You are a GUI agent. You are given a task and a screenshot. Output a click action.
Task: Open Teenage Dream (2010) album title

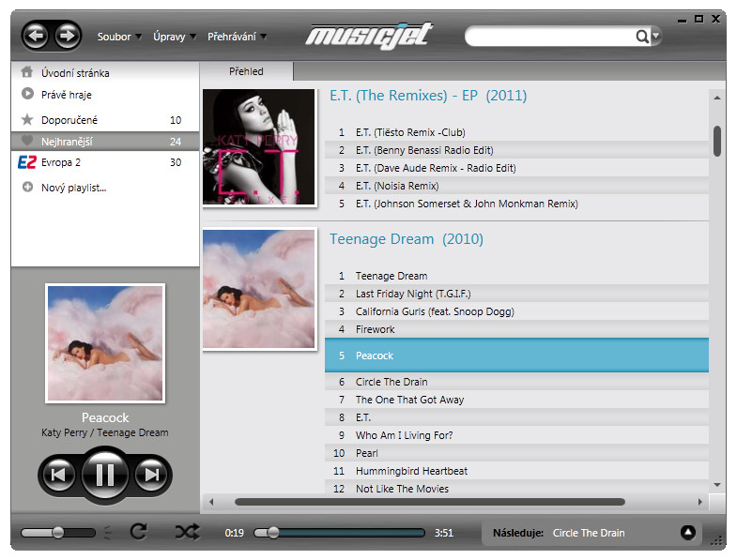click(407, 239)
